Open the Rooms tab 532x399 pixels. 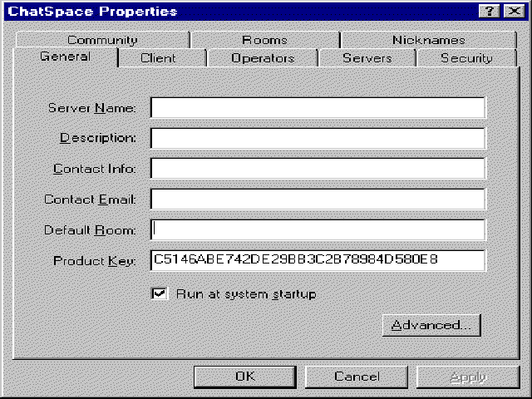pyautogui.click(x=264, y=40)
